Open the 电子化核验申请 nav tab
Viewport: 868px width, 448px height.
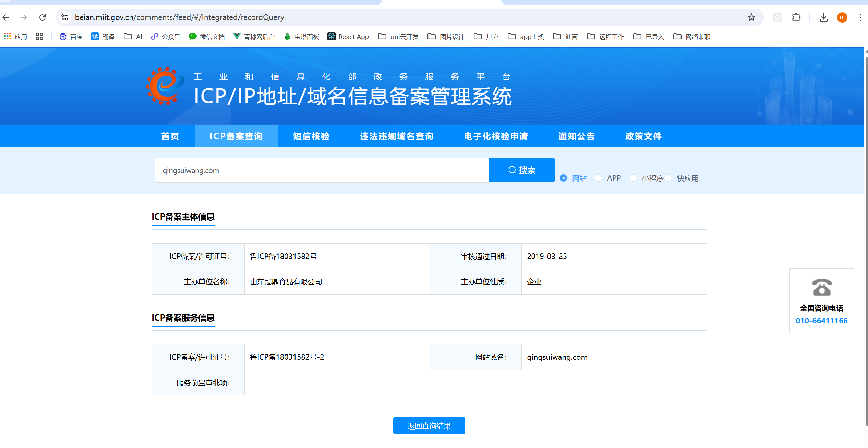tap(496, 136)
